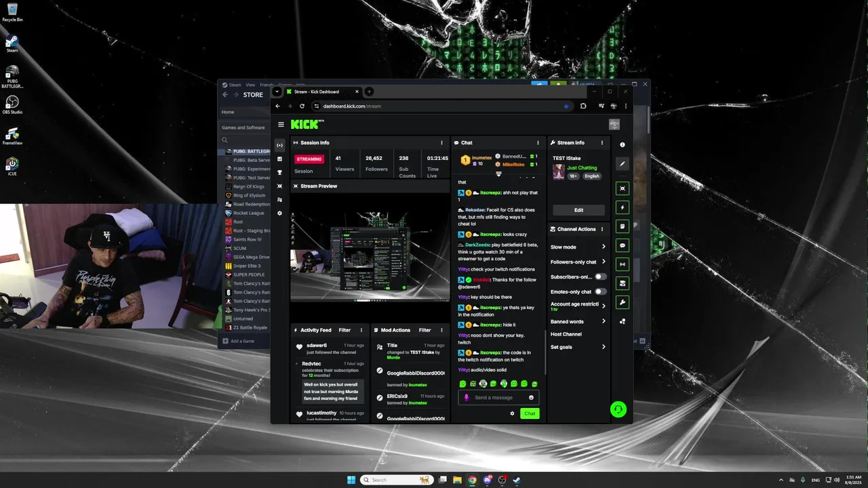The width and height of the screenshot is (868, 488).
Task: Open the Stream page icon in left sidebar
Action: [x=279, y=145]
